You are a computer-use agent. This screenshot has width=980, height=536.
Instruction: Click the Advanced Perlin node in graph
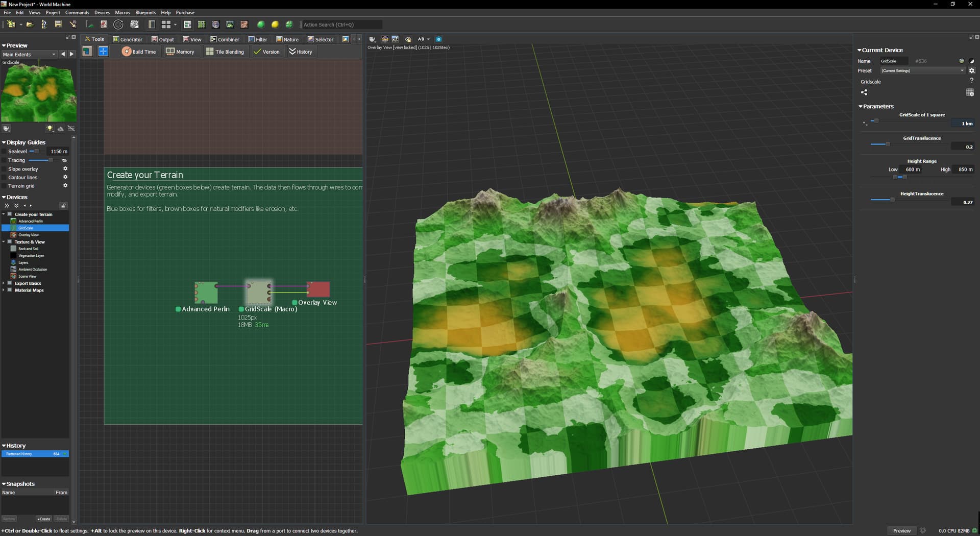pos(206,293)
